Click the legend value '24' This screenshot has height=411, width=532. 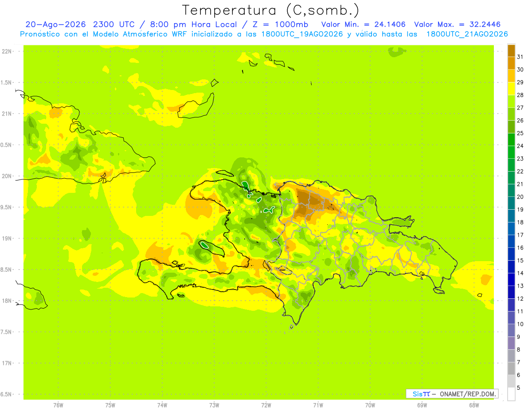coord(520,146)
